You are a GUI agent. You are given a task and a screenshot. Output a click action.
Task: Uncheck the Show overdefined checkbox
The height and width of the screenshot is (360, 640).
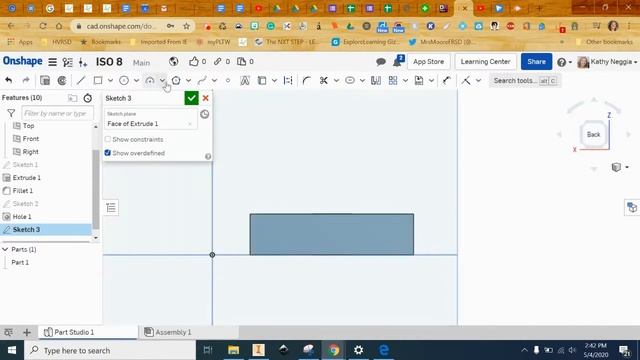tap(108, 153)
